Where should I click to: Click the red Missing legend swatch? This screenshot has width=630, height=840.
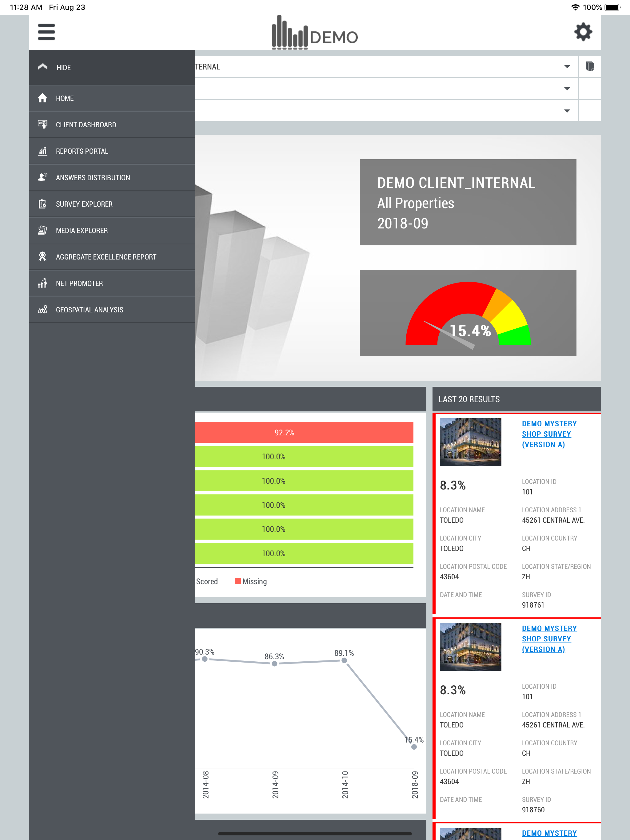click(x=237, y=581)
